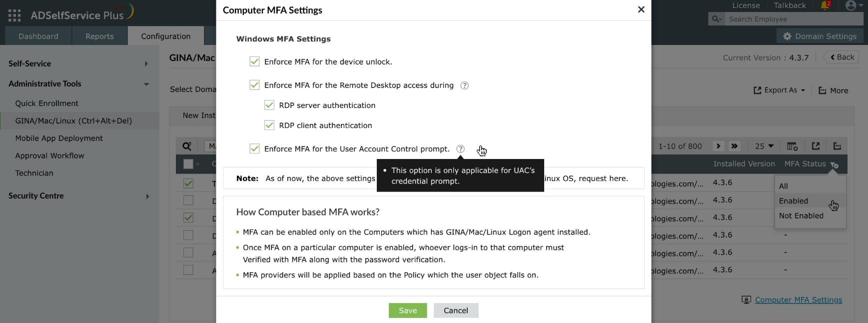Viewport: 868px width, 323px height.
Task: Toggle Enforce MFA for the device unlock
Action: [254, 61]
